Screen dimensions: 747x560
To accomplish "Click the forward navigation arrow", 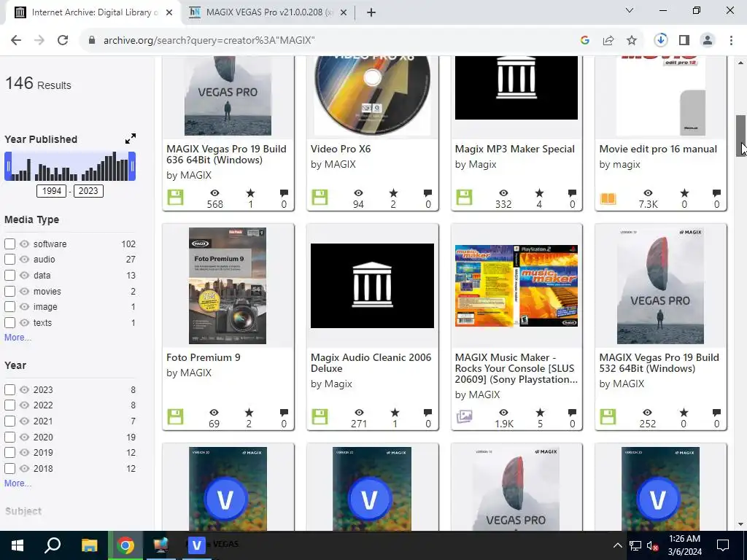I will 39,41.
